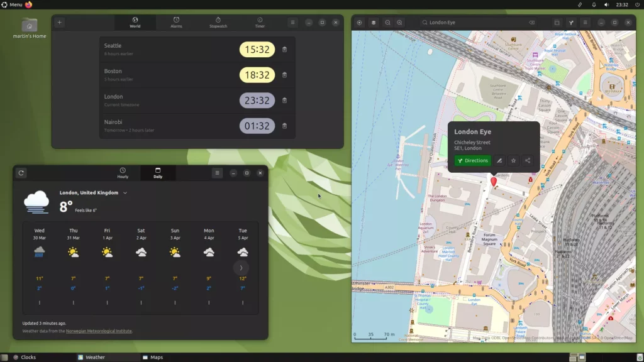Delete Seattle from the world clocks list
The height and width of the screenshot is (362, 644).
point(285,50)
